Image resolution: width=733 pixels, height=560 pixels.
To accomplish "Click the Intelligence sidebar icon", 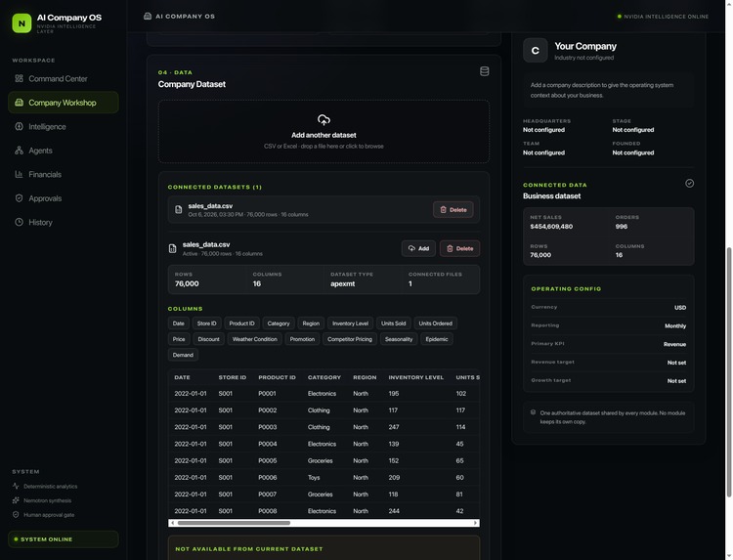I will [x=19, y=126].
